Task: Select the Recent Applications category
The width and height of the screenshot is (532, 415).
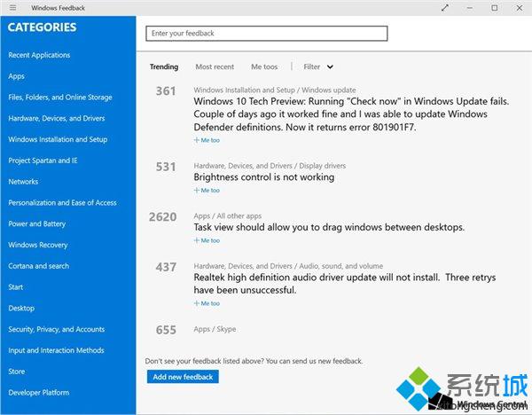Action: tap(39, 55)
